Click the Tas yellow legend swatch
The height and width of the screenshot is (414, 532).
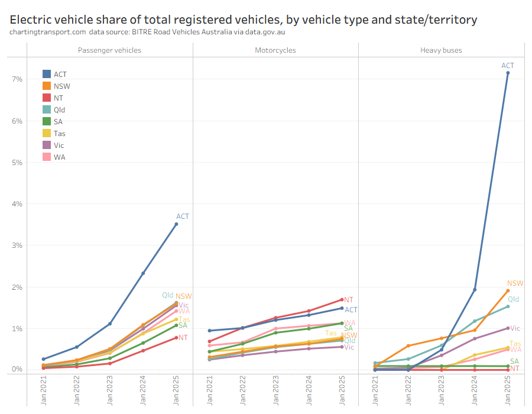[46, 133]
